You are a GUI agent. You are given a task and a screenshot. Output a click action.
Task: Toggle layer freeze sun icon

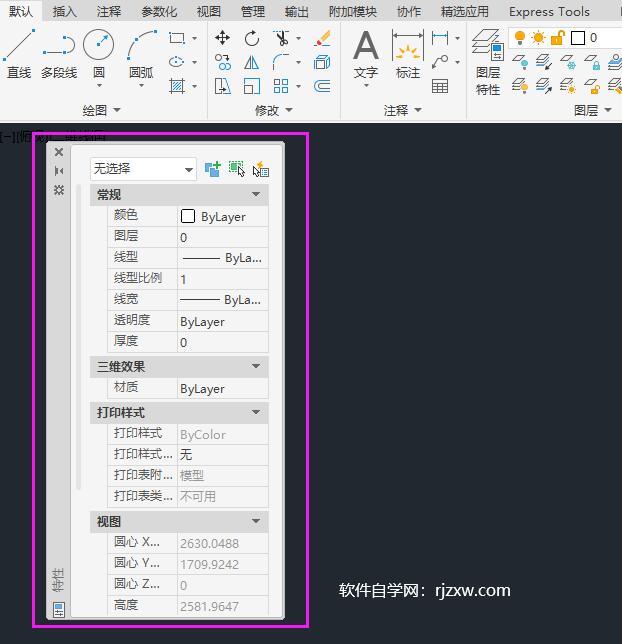coord(538,38)
